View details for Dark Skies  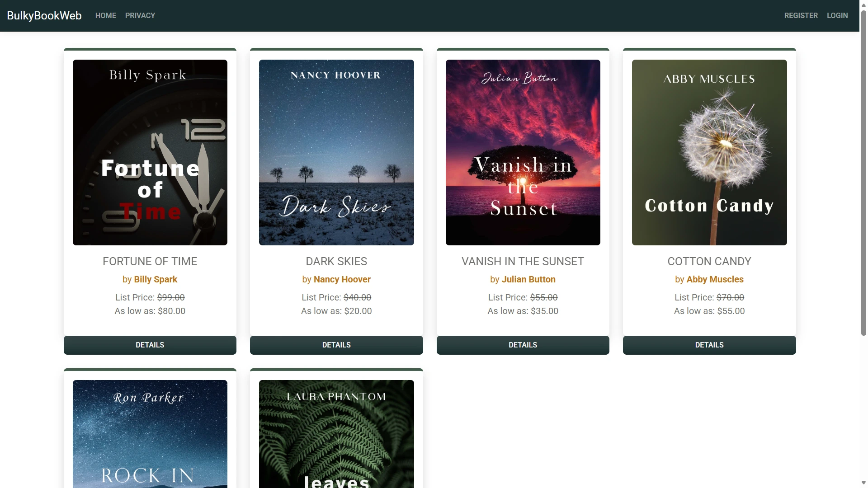336,345
